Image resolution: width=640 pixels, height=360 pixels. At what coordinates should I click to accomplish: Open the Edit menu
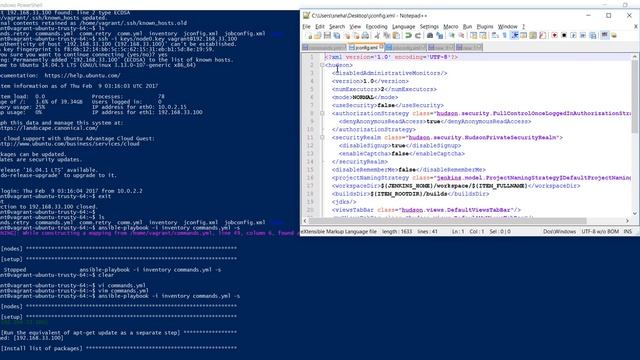pos(320,27)
